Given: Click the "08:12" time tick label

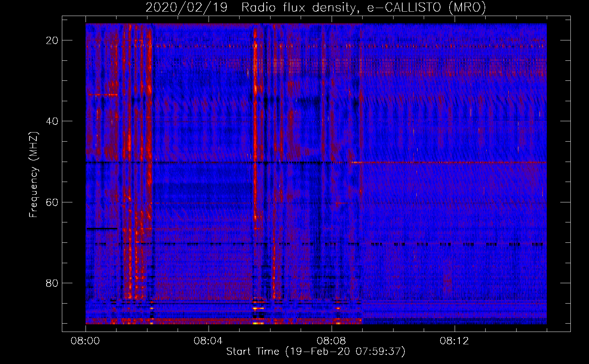Looking at the screenshot, I should 454,341.
